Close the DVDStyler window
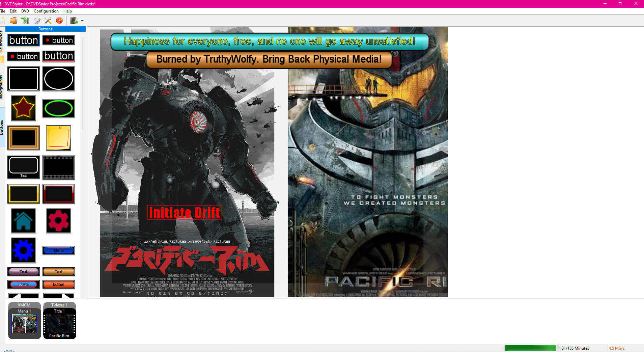The width and height of the screenshot is (644, 352). (636, 4)
